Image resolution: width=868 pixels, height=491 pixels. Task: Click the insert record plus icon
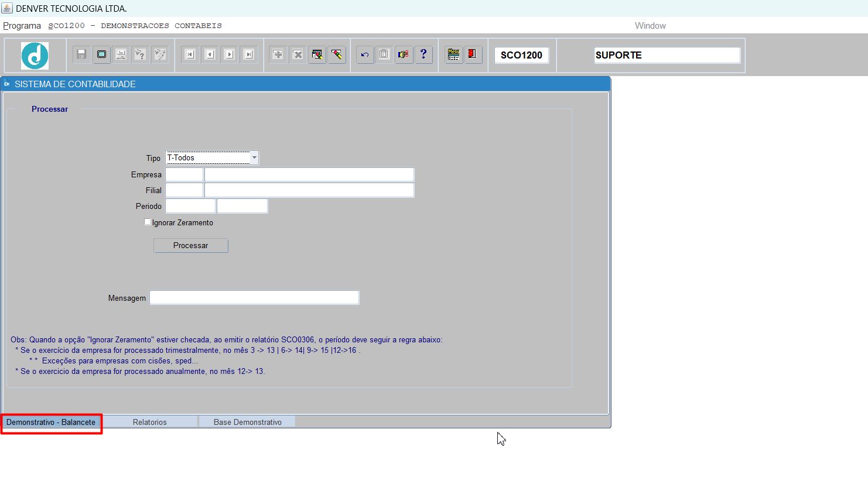(278, 54)
